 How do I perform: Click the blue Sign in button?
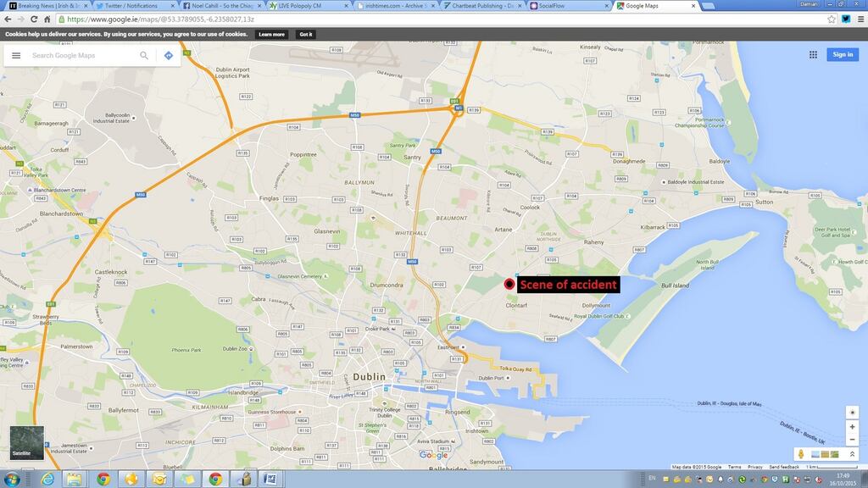pos(843,54)
